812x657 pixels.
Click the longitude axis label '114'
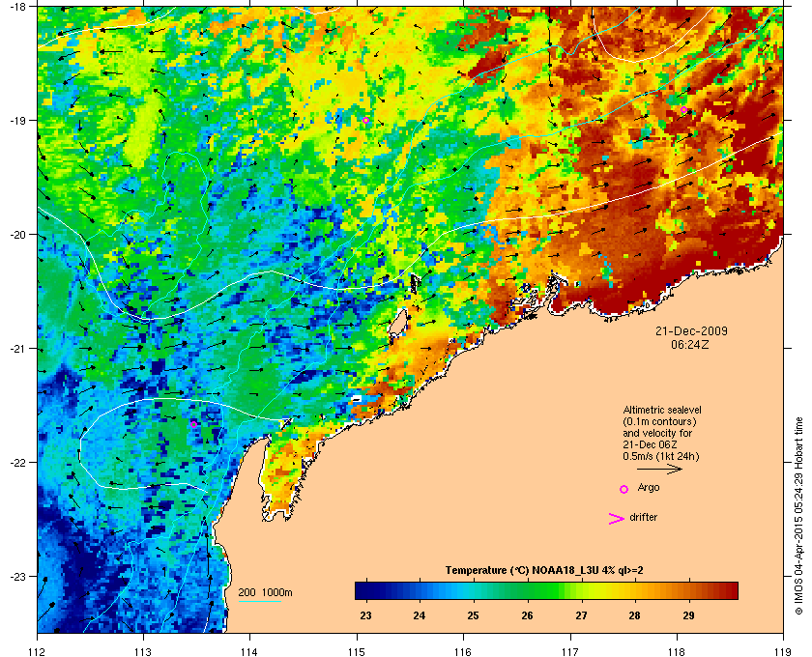tap(249, 652)
